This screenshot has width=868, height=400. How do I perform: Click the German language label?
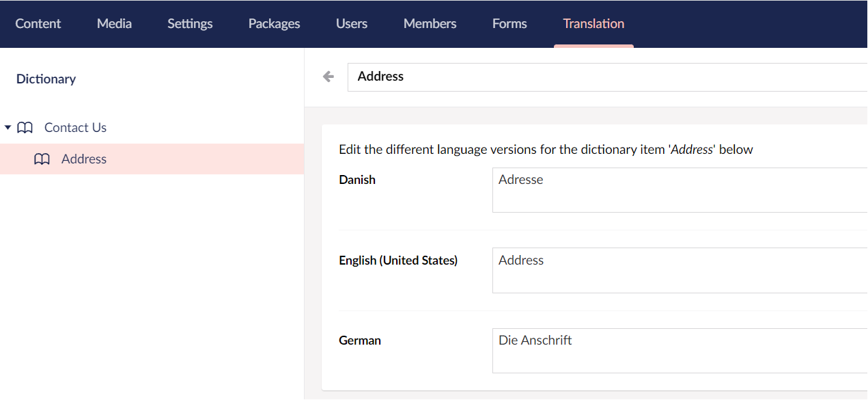pyautogui.click(x=360, y=341)
